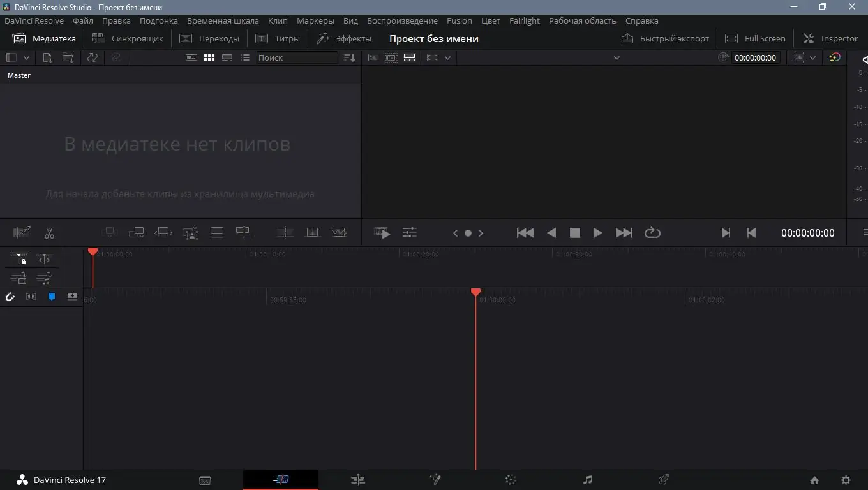Open the Cut page
Viewport: 868px width, 490px height.
(281, 480)
